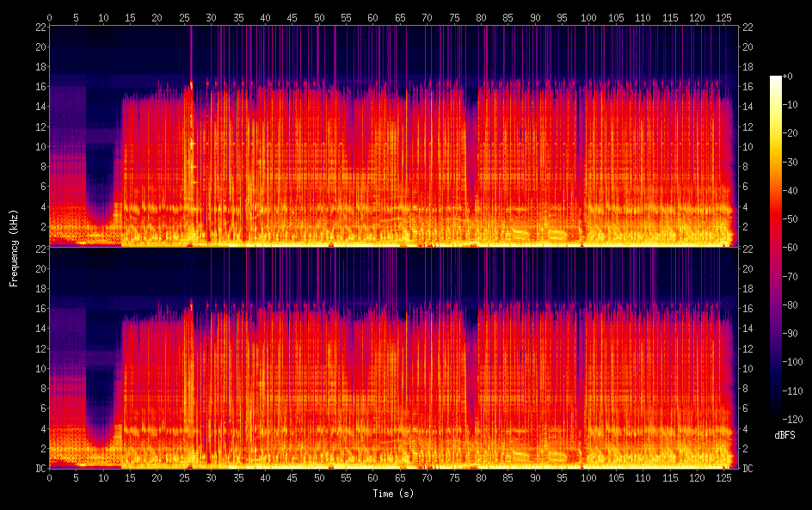Click the dBFS label under the color scale
The image size is (812, 510).
pyautogui.click(x=784, y=435)
